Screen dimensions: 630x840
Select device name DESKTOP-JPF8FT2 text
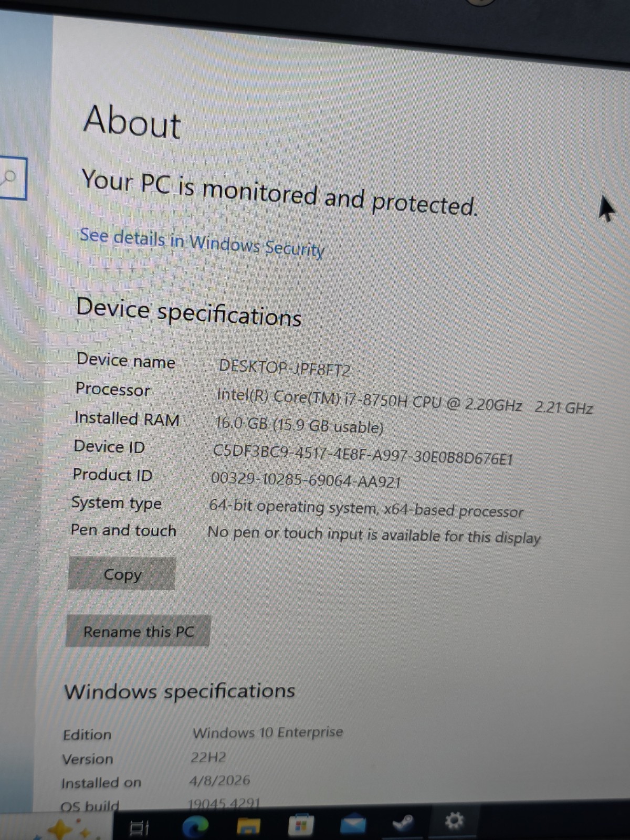[x=284, y=367]
